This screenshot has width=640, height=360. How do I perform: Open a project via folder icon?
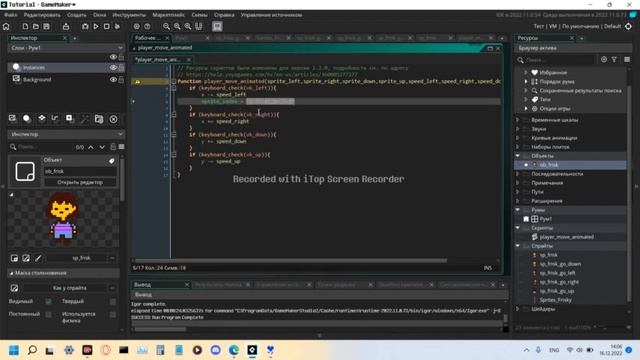36,27
